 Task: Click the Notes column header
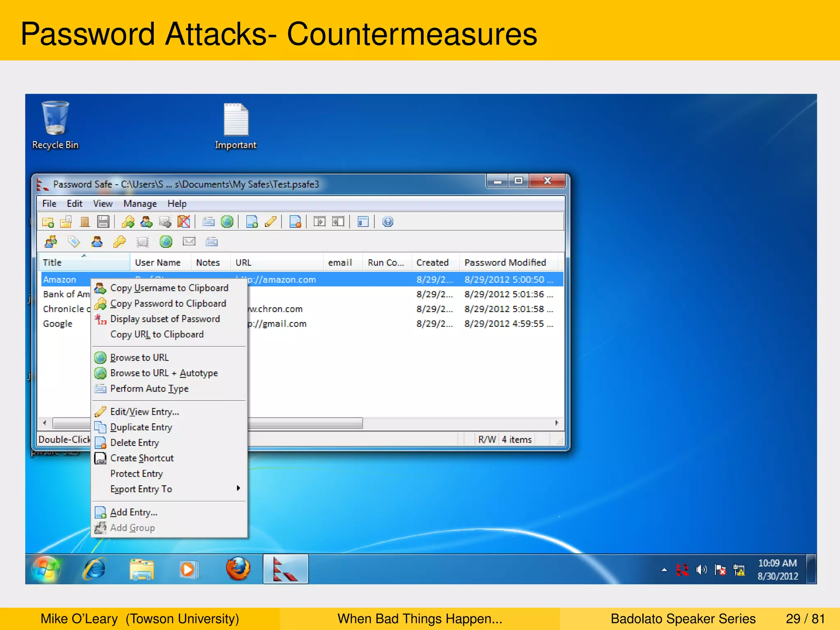pyautogui.click(x=210, y=262)
